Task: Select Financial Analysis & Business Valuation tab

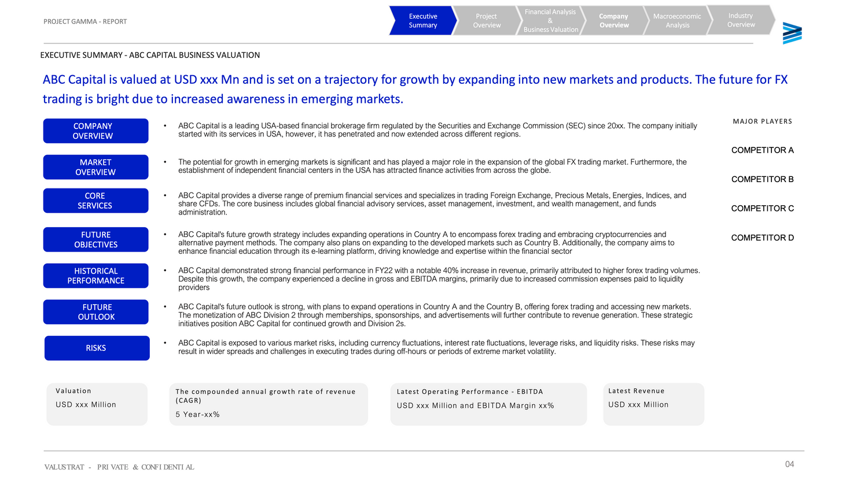Action: pyautogui.click(x=550, y=21)
